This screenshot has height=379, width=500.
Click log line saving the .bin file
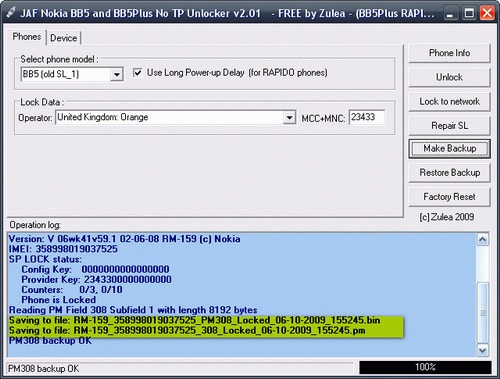coord(194,320)
